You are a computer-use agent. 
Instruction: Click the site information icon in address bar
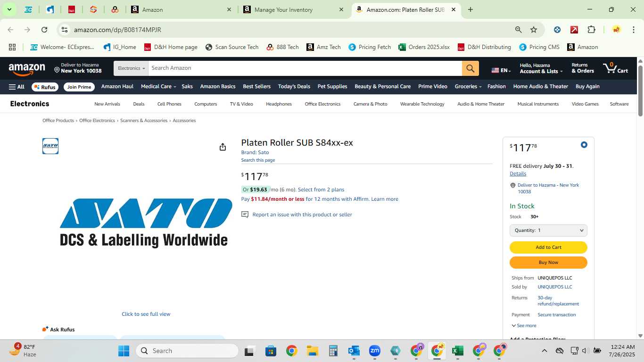tap(65, 30)
